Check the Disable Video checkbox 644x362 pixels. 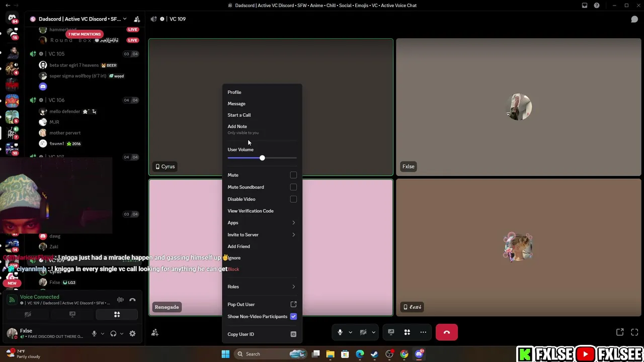click(x=293, y=199)
